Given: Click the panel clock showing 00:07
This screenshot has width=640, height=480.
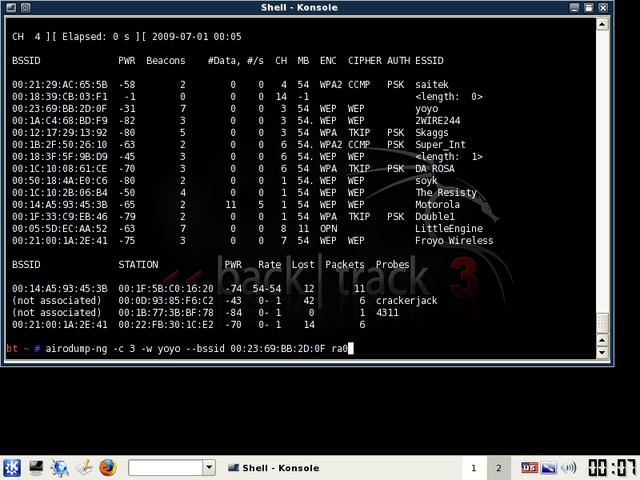Looking at the screenshot, I should pos(612,468).
